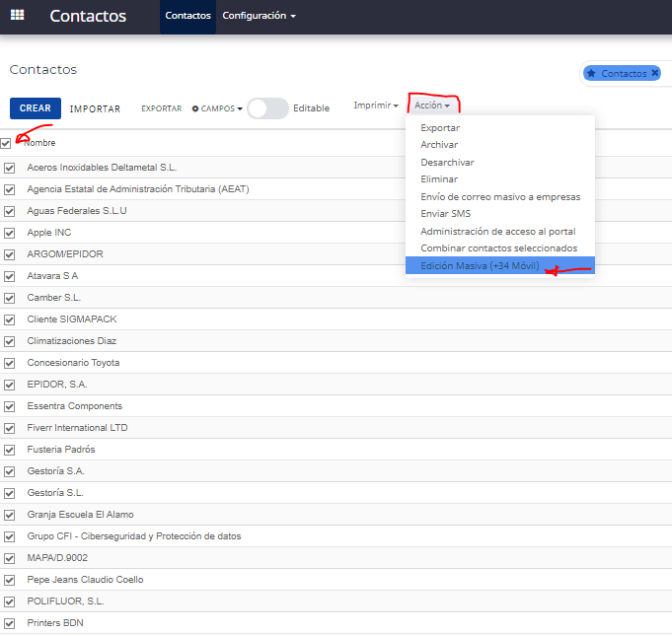Click the gear icon beside CAMPOS
The image size is (672, 636).
tap(195, 108)
